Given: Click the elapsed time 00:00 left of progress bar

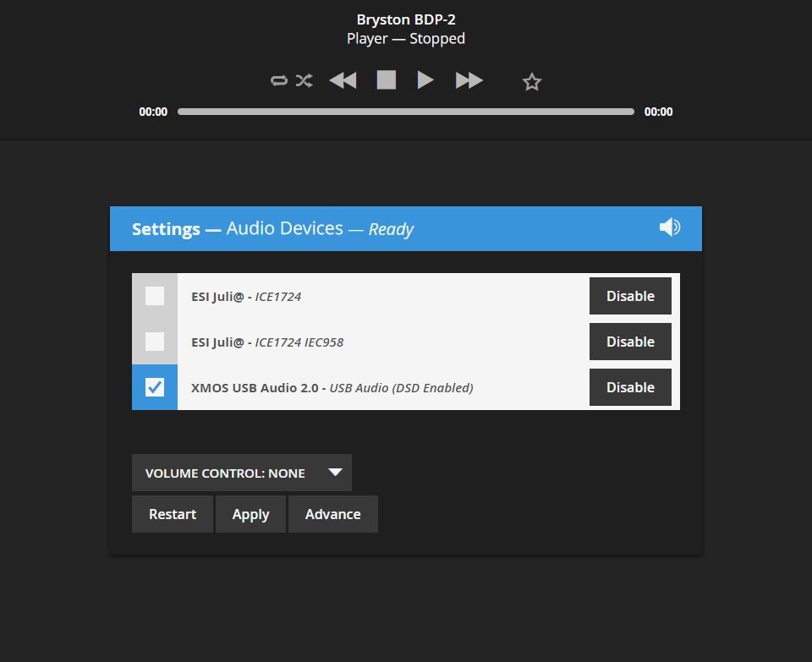Looking at the screenshot, I should click(x=153, y=112).
